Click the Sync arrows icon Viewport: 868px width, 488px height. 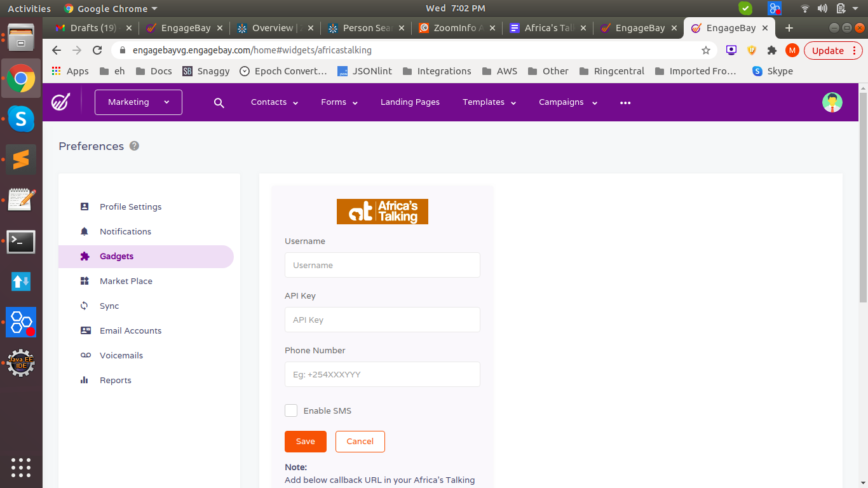(85, 306)
